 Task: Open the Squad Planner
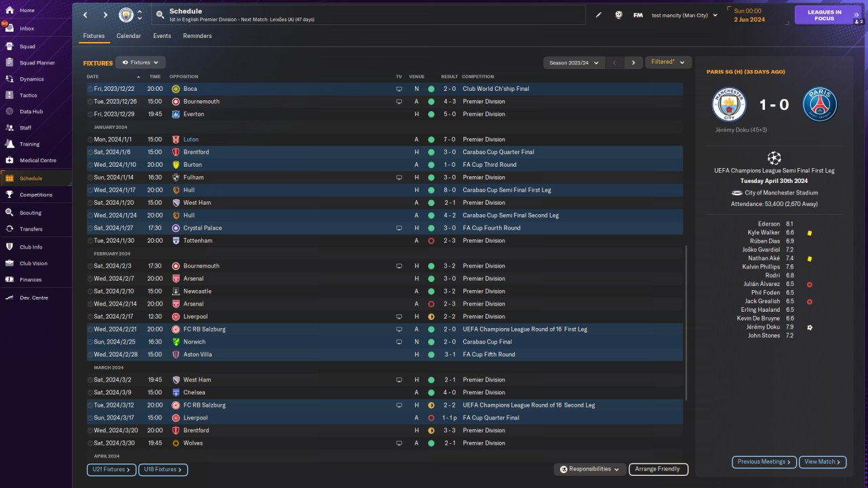pyautogui.click(x=35, y=63)
